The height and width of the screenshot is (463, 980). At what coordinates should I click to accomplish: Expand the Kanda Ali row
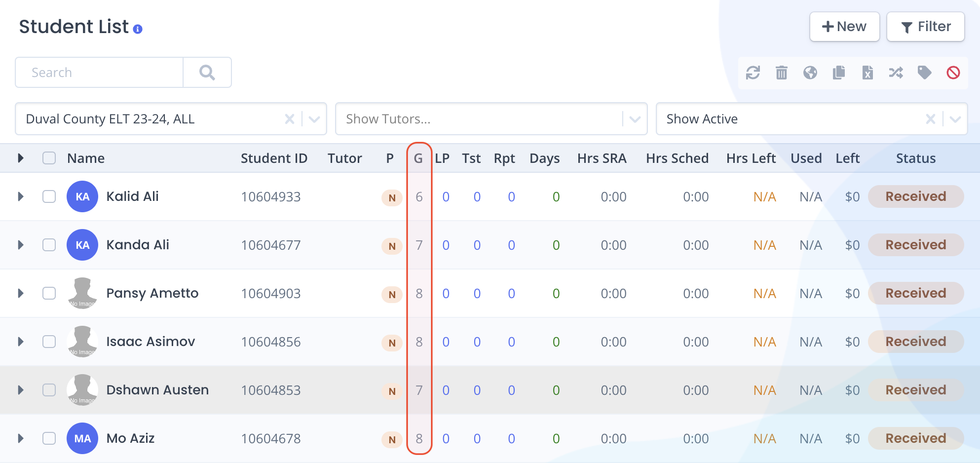(x=21, y=245)
